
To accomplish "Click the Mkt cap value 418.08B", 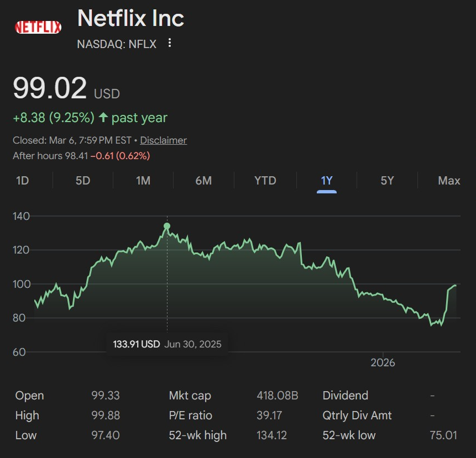I will click(x=278, y=396).
